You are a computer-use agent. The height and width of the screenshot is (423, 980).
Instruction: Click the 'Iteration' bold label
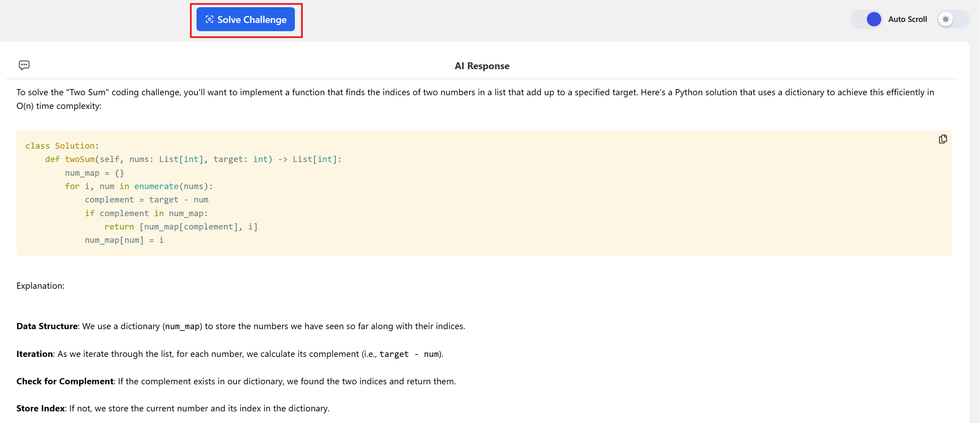coord(35,354)
